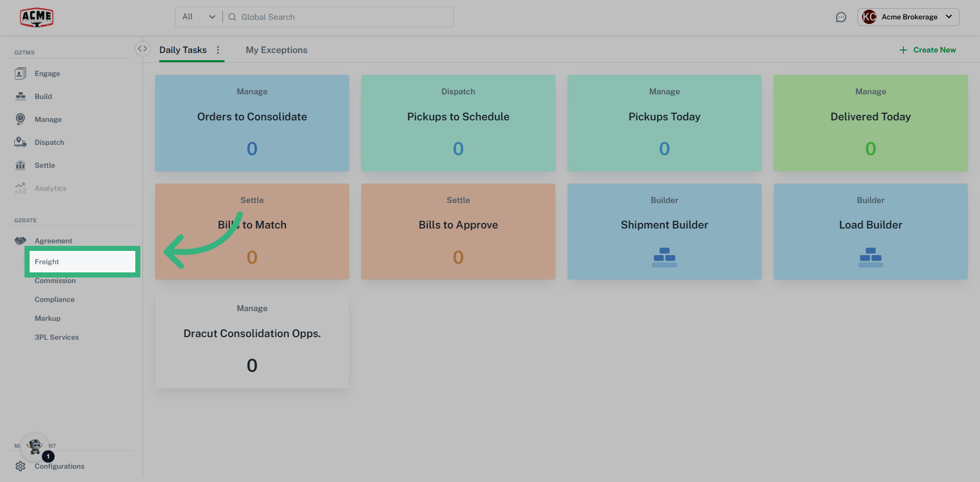Open the Acme Brokerage account dropdown
Image resolution: width=980 pixels, height=482 pixels.
pos(908,17)
